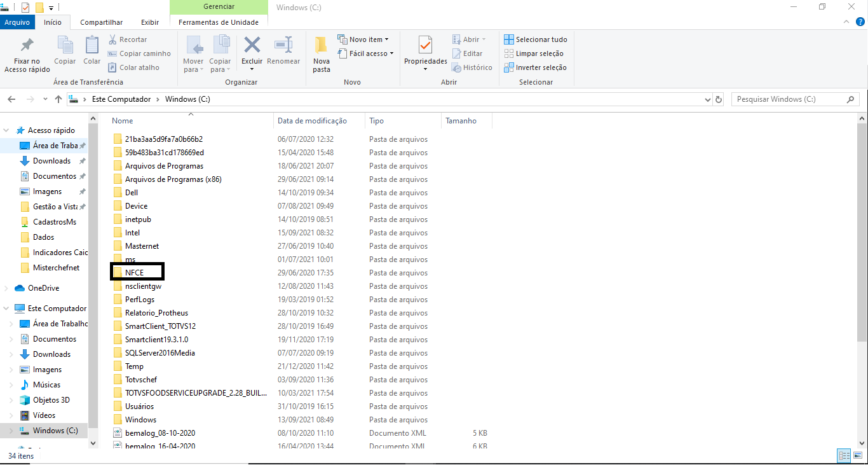Select the inetpub folder icon
Screen dimensions: 868x465
click(x=117, y=219)
